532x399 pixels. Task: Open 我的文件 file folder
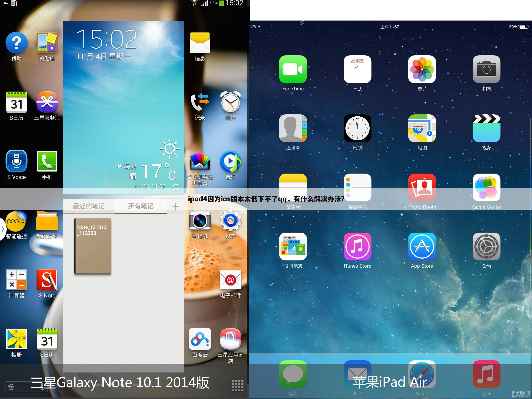coord(47,221)
